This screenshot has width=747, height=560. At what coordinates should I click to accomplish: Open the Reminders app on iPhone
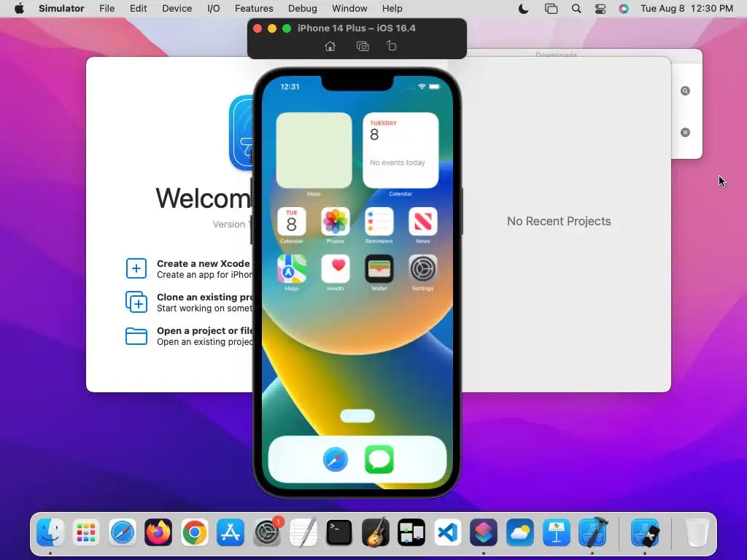tap(379, 222)
